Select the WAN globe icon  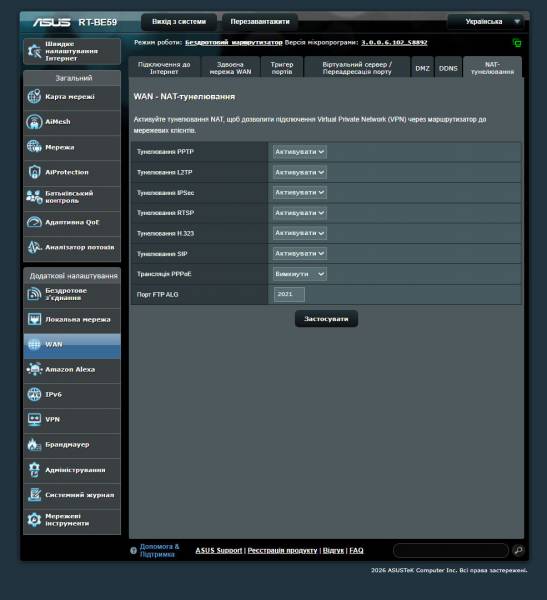coord(34,344)
